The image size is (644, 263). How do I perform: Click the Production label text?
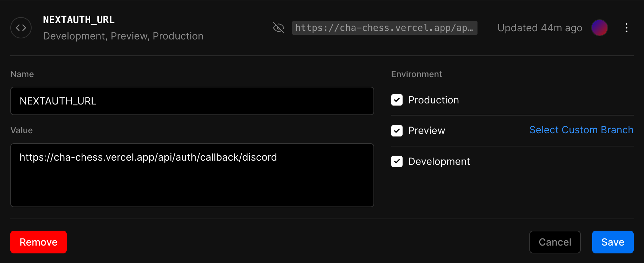point(433,100)
